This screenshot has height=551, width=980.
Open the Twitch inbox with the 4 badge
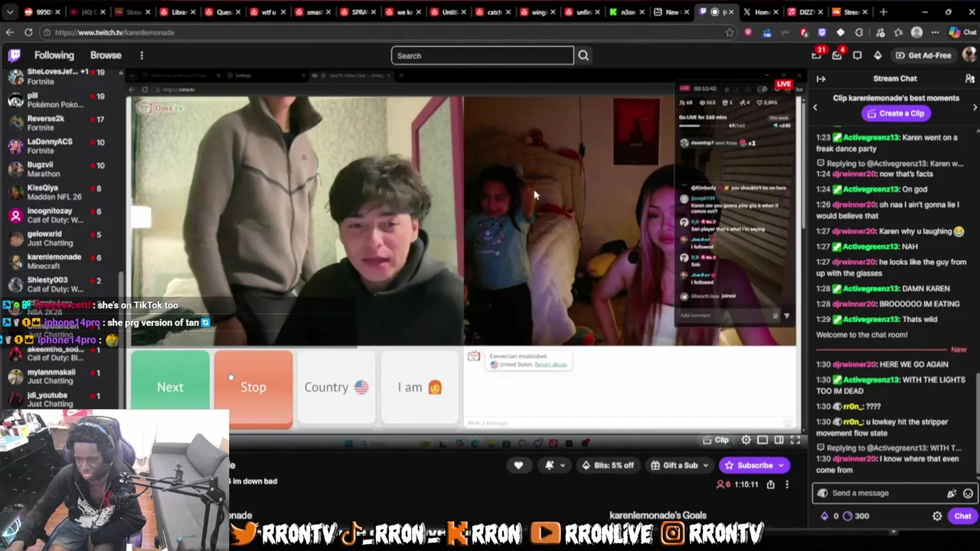[x=837, y=55]
